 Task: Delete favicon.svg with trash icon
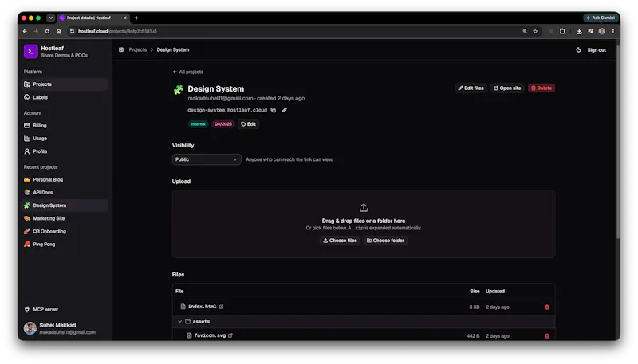pyautogui.click(x=547, y=336)
